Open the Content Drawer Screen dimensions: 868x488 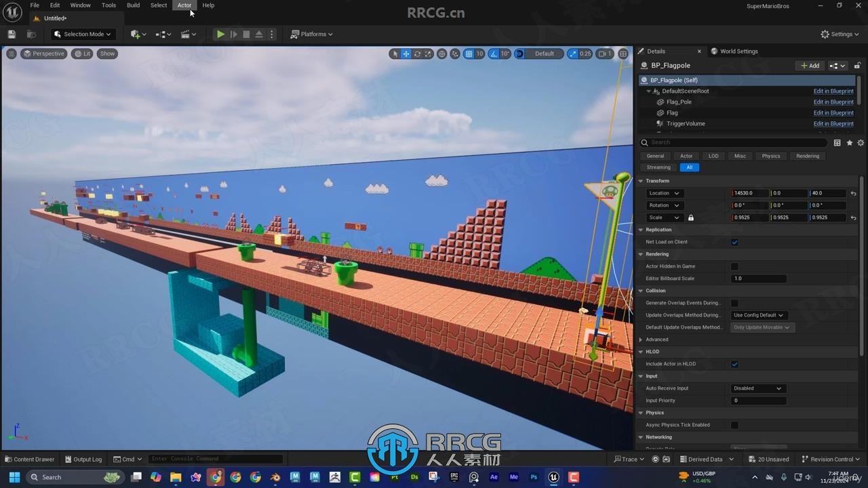pyautogui.click(x=30, y=460)
